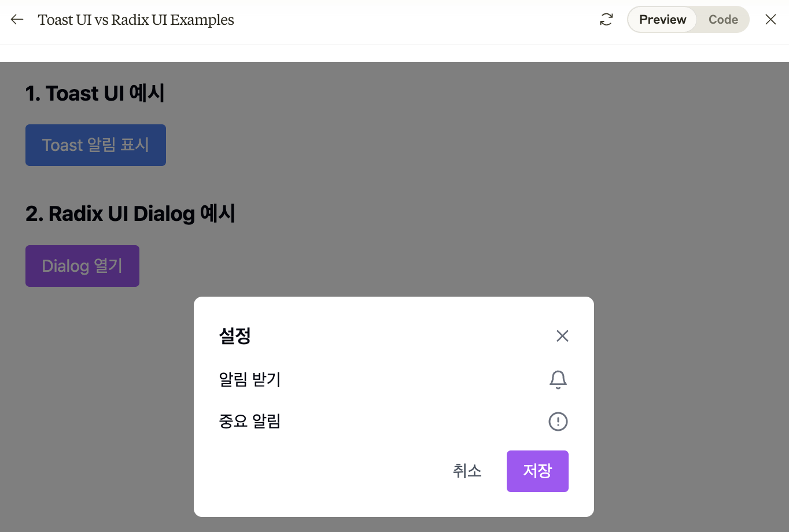The height and width of the screenshot is (532, 789).
Task: Click the Dialog 열기 button
Action: coord(82,265)
